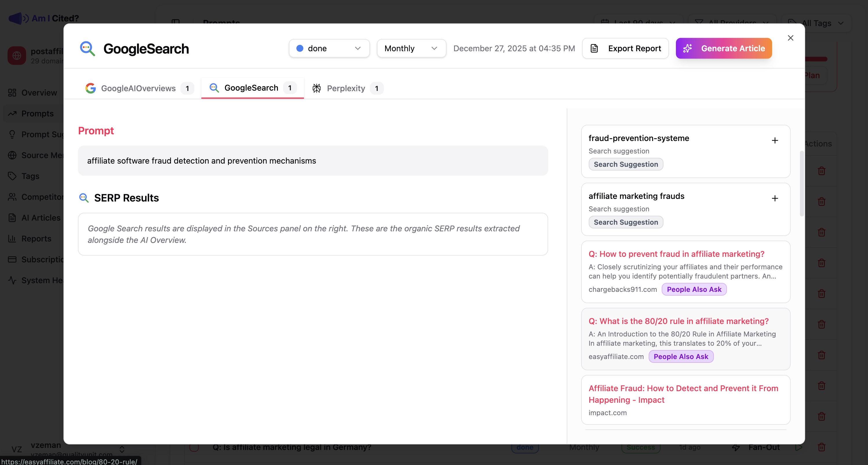Open the System Health sidebar section
This screenshot has height=465, width=868.
pyautogui.click(x=41, y=280)
